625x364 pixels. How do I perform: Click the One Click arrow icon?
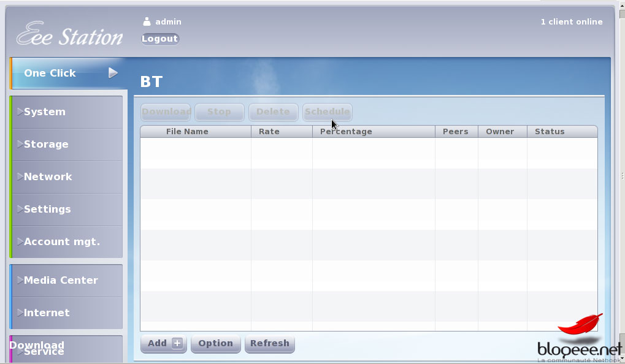113,73
